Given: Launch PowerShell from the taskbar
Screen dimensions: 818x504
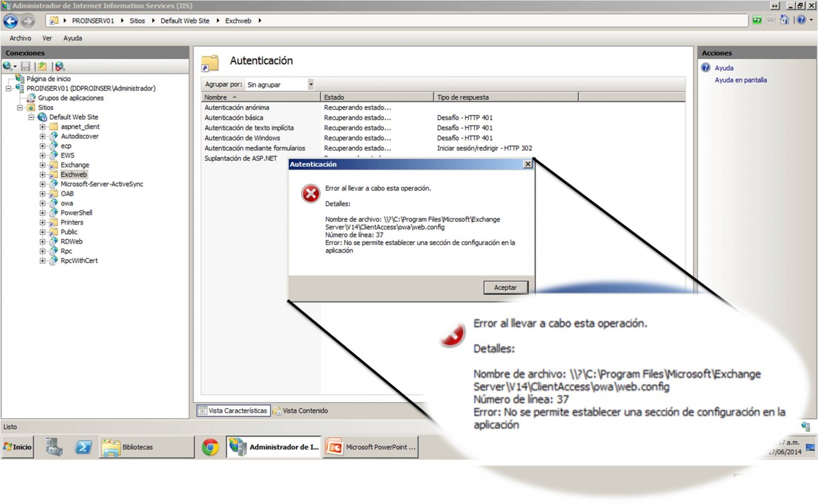Looking at the screenshot, I should point(83,447).
